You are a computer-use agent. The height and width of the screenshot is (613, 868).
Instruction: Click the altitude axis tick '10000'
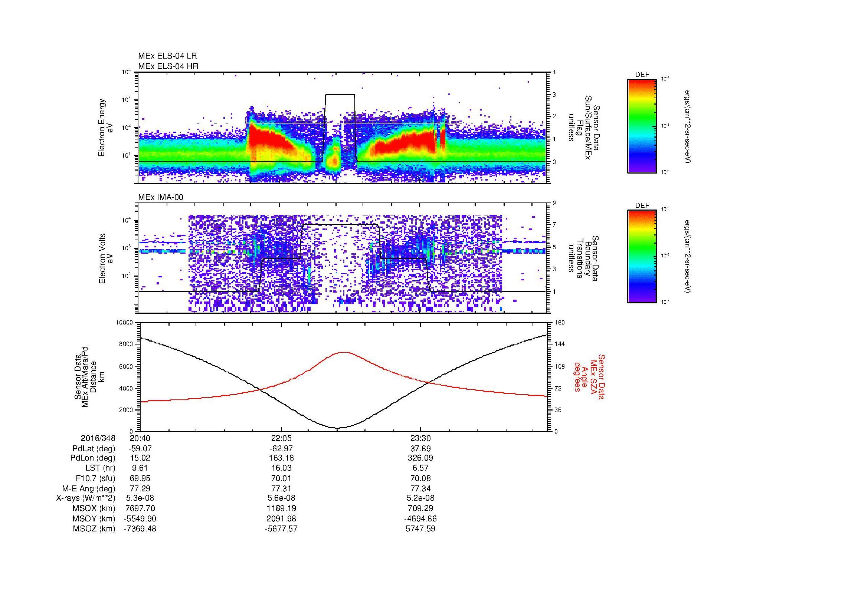click(x=125, y=323)
